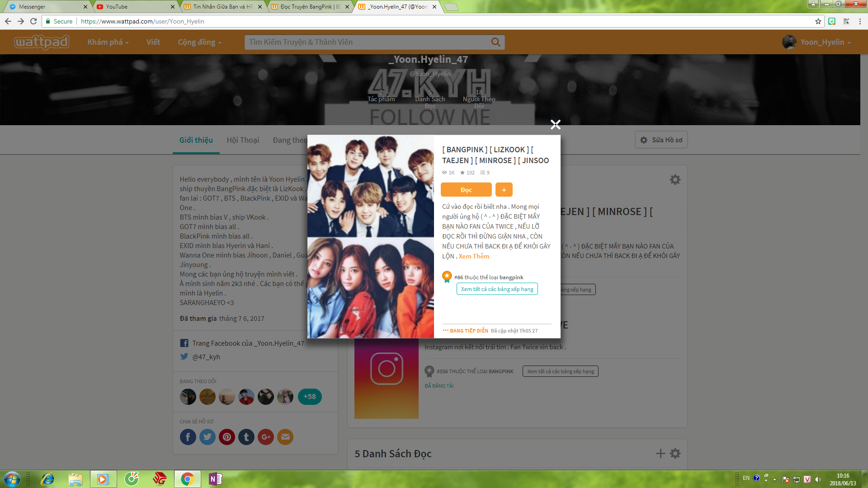Click the +58 following badge
This screenshot has height=488, width=868.
[x=310, y=397]
